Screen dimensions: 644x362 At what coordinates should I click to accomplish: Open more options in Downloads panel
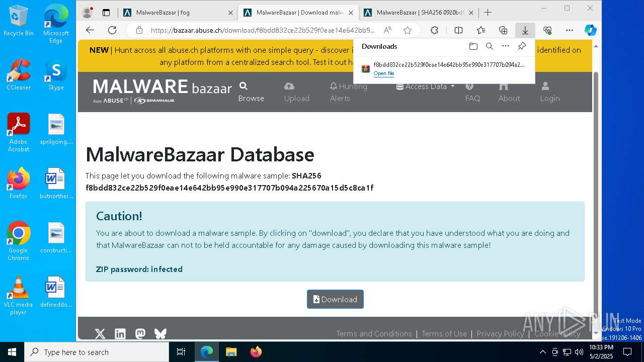tap(506, 46)
